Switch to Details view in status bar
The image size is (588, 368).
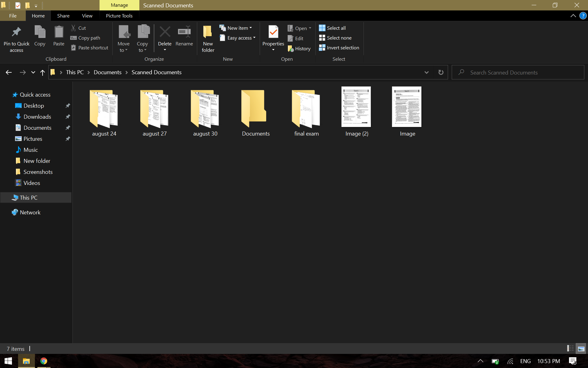pos(570,348)
